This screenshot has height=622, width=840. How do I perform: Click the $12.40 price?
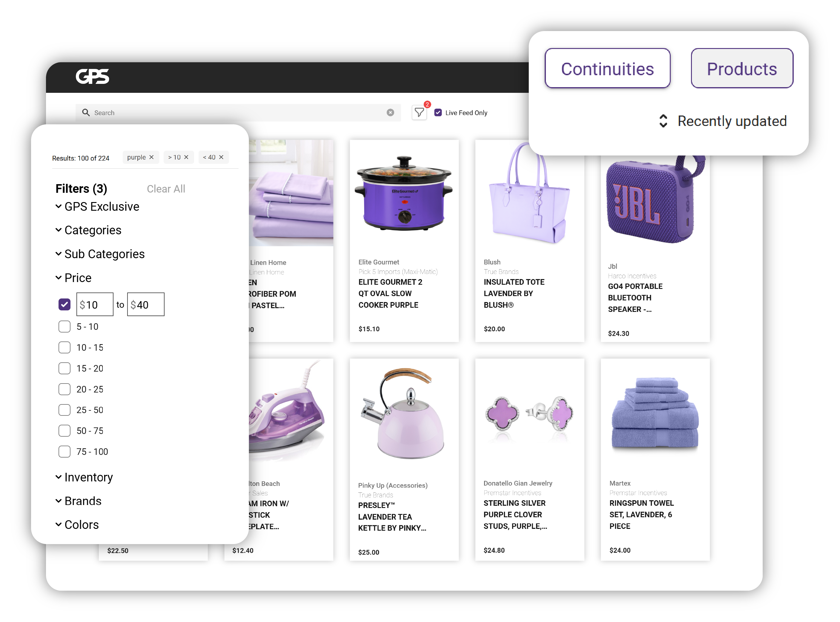pos(242,551)
